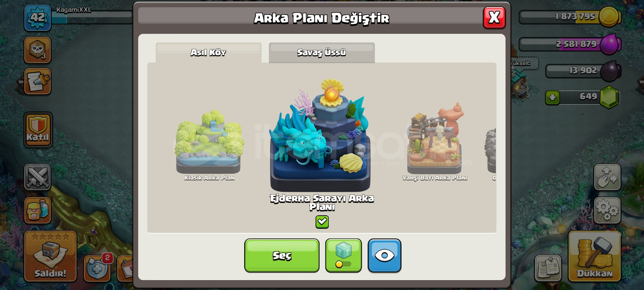The width and height of the screenshot is (644, 290).
Task: Click the green Seç button
Action: (x=282, y=256)
